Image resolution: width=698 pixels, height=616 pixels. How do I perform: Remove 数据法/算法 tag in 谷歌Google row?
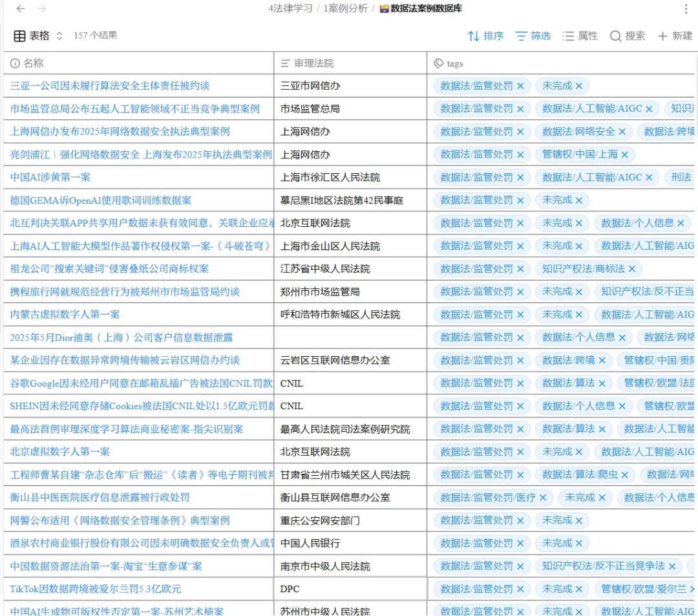(602, 383)
